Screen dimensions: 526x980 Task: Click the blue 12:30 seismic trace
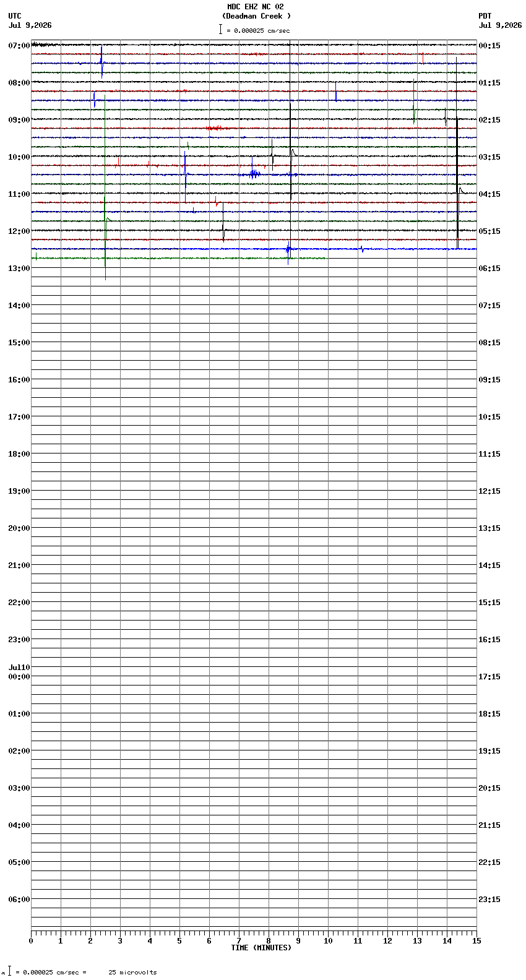coord(254,249)
